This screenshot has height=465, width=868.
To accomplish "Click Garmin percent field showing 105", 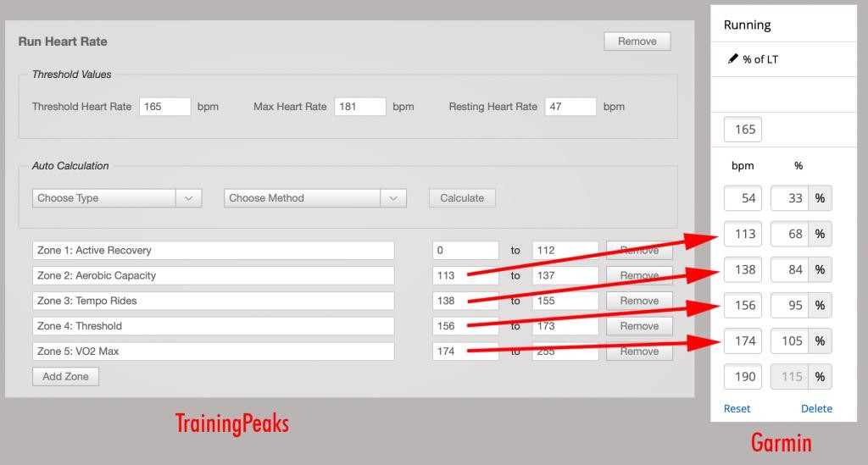I will point(789,341).
